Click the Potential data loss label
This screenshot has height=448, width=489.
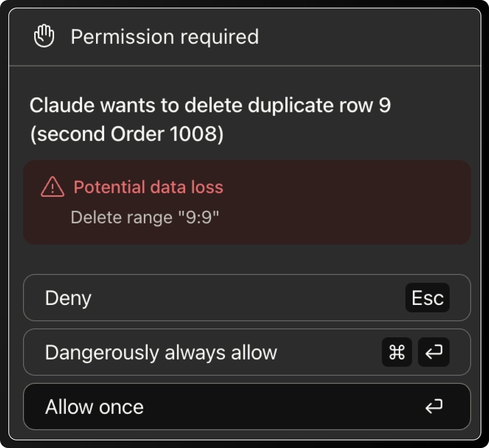[148, 187]
